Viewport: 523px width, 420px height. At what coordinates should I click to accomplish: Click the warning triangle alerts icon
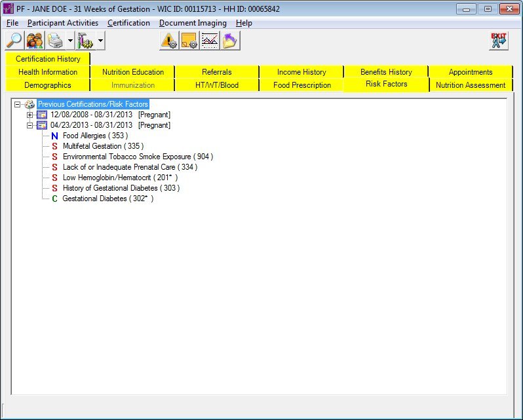169,41
